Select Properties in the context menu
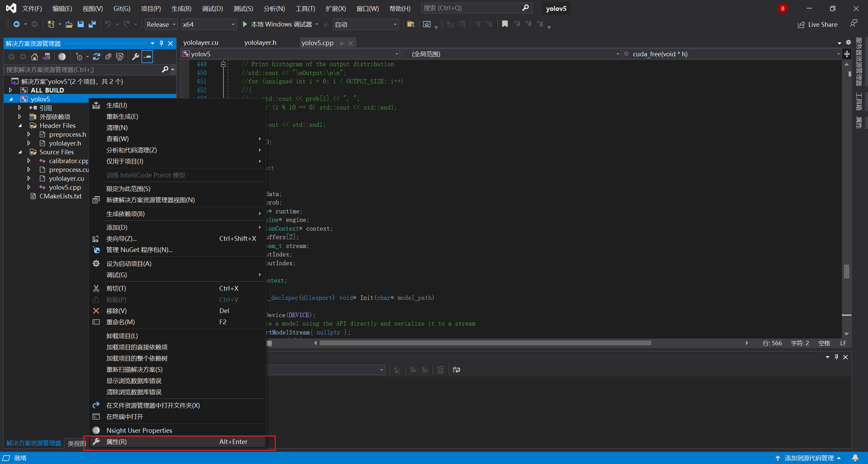868x464 pixels. (117, 442)
